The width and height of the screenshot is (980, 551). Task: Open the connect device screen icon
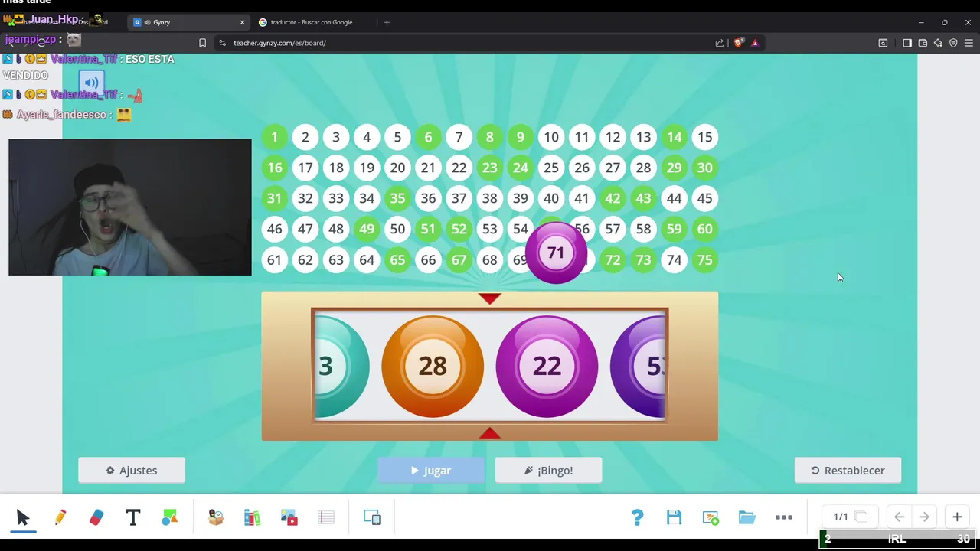372,518
